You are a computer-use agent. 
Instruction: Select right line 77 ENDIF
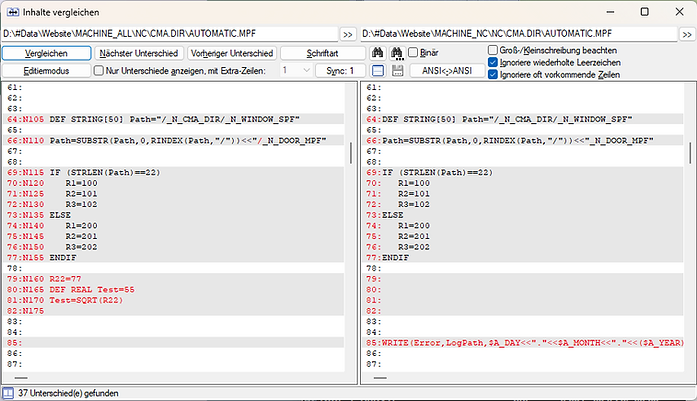point(523,258)
